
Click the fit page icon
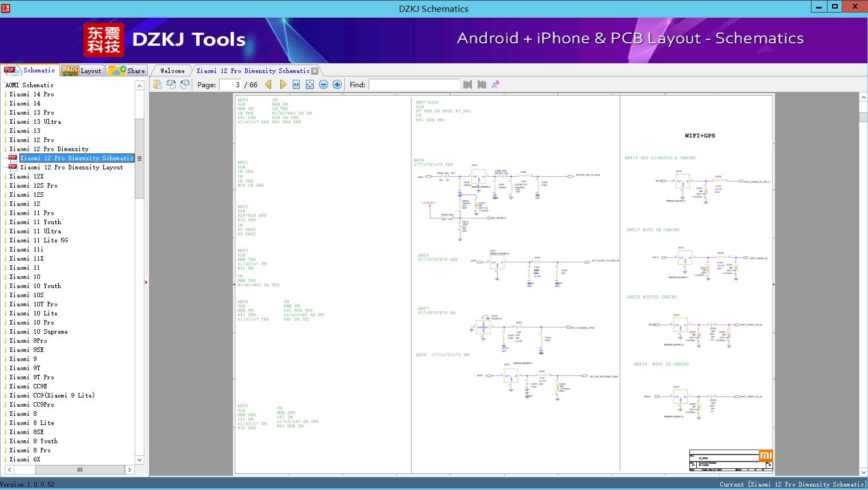pos(310,84)
